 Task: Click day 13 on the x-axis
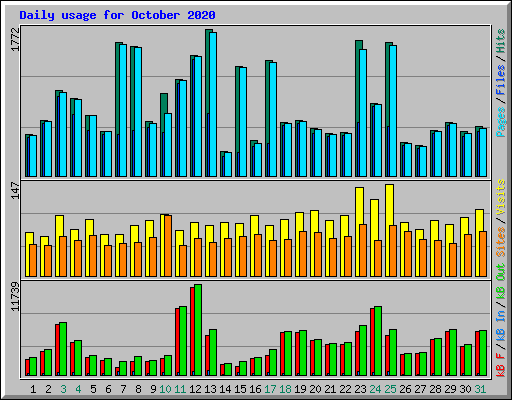tap(210, 389)
